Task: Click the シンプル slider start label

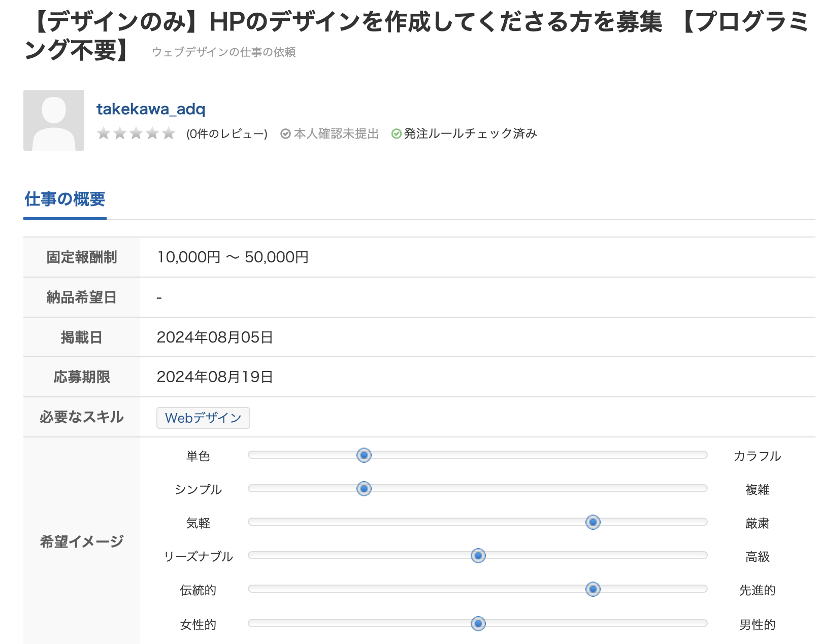Action: (x=198, y=490)
